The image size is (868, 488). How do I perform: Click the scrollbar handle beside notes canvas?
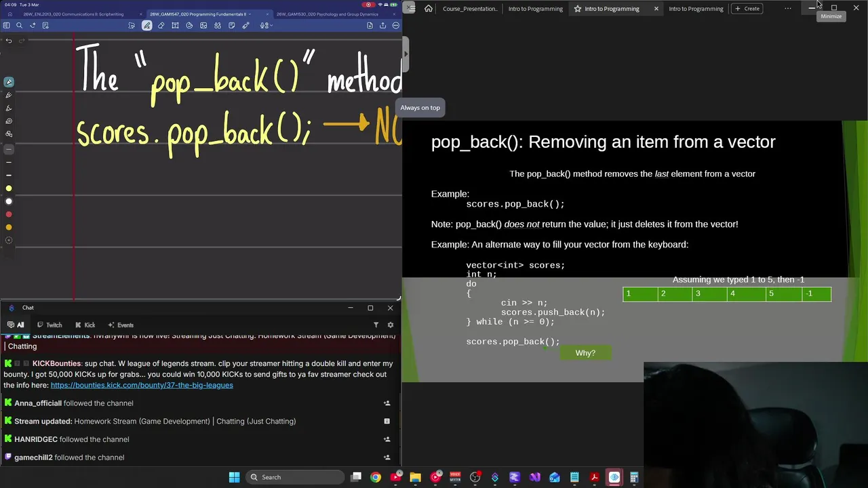[x=406, y=54]
